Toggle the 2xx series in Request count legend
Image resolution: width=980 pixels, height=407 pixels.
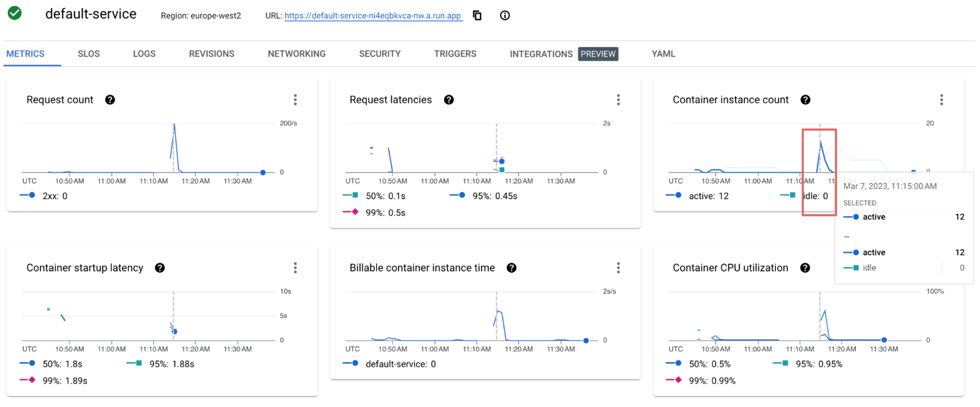point(50,196)
